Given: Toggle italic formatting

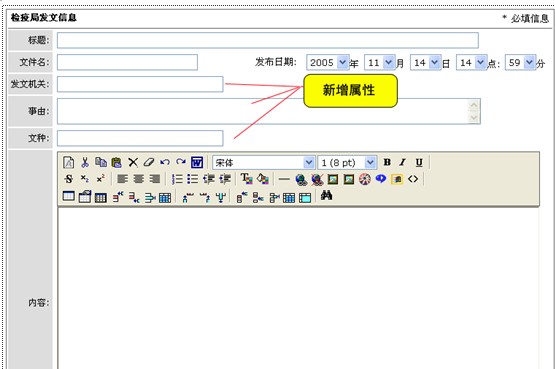Looking at the screenshot, I should point(402,162).
